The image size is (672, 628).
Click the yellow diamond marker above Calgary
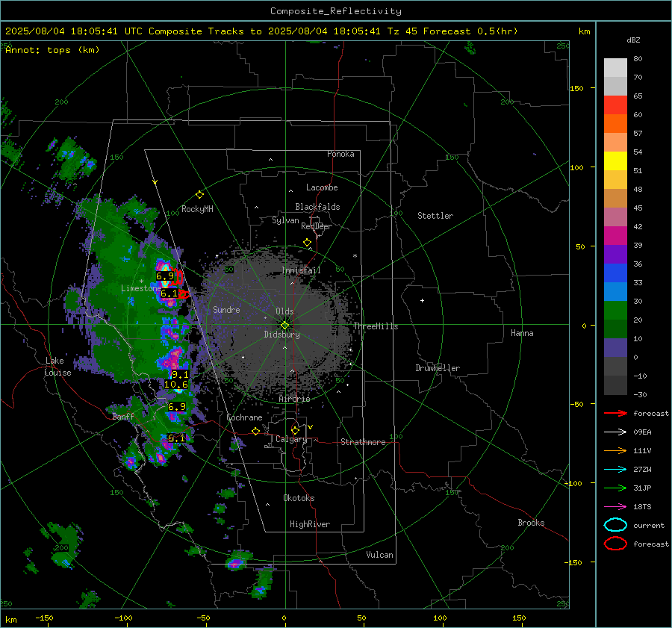click(295, 430)
